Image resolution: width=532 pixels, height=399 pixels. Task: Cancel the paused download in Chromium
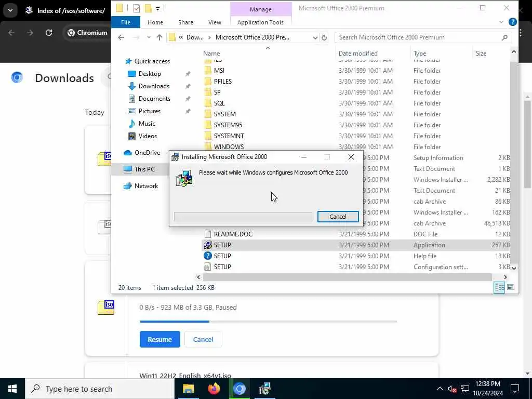203,339
